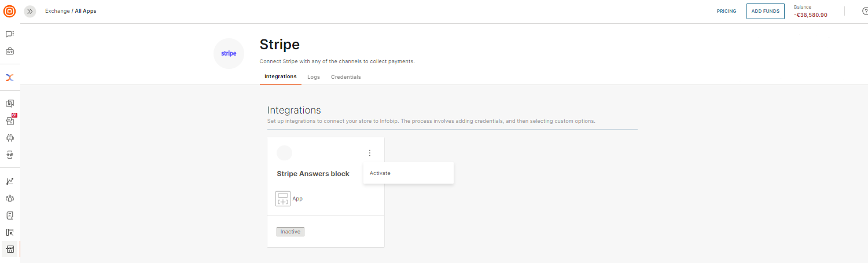
Task: Click the Stripe logo thumbnail
Action: pyautogui.click(x=229, y=53)
